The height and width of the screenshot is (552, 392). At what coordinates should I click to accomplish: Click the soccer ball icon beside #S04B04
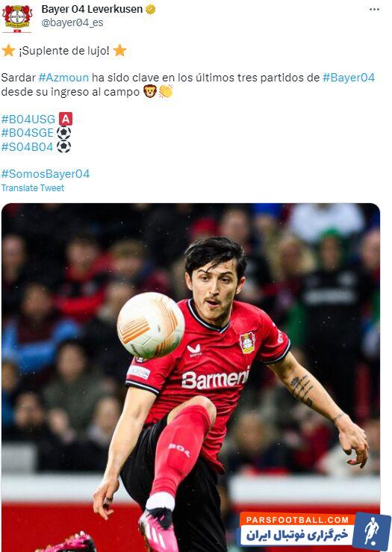tap(63, 146)
